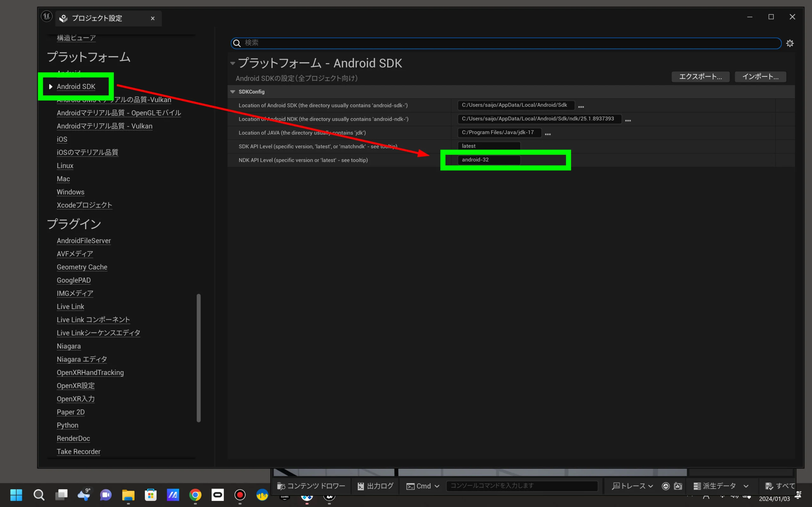812x507 pixels.
Task: Click the trace snapshot camera icon
Action: coord(678,486)
